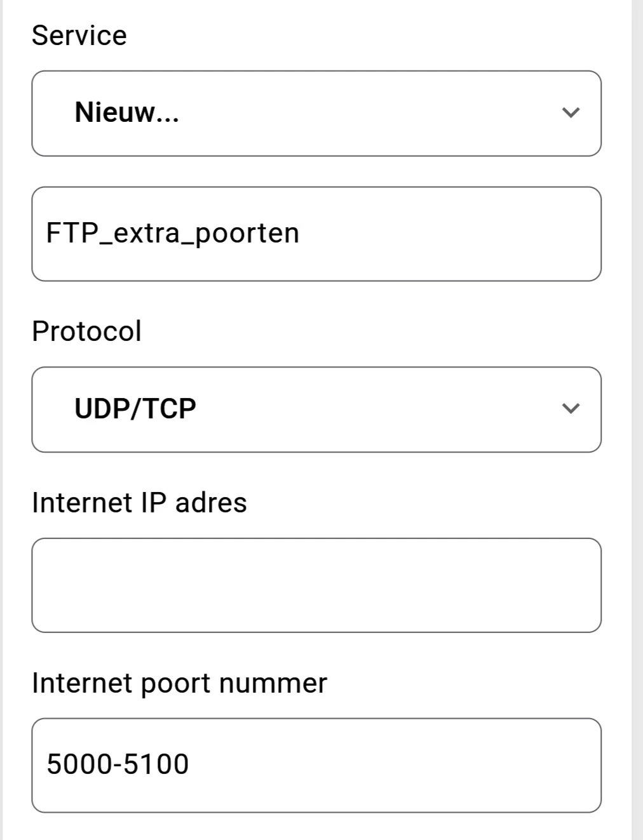This screenshot has height=840, width=643.
Task: Click the Internet IP adres label
Action: [x=139, y=503]
